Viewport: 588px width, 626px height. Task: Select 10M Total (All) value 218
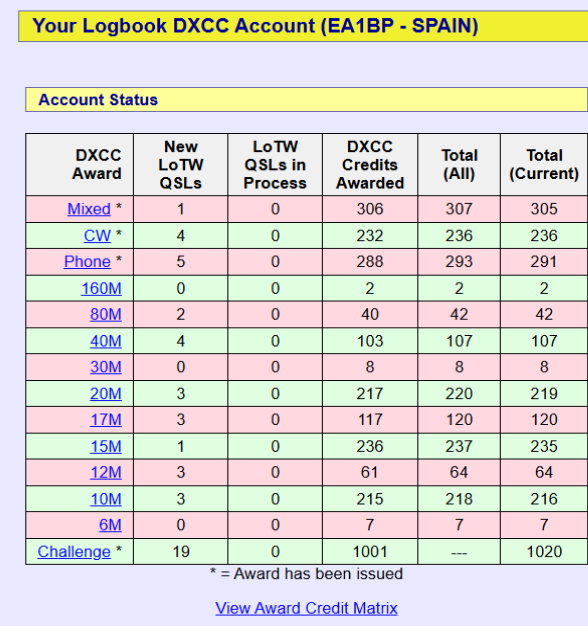pyautogui.click(x=459, y=499)
